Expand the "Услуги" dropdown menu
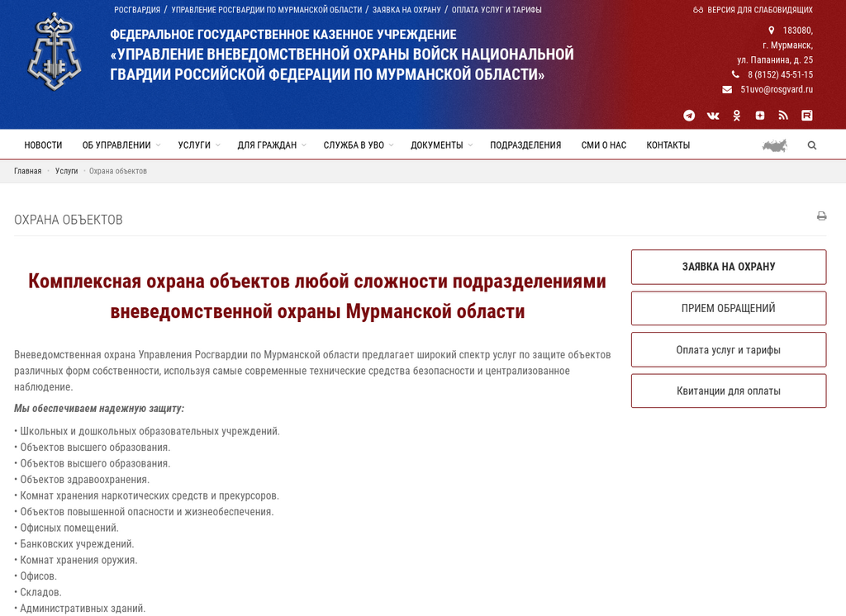The image size is (846, 616). coord(198,145)
